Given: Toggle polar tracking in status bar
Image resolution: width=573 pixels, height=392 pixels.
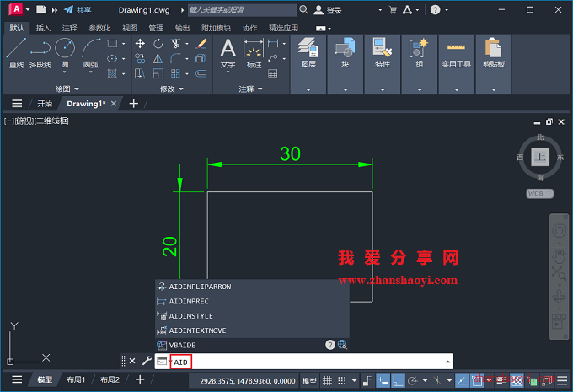Looking at the screenshot, I should pos(413,381).
